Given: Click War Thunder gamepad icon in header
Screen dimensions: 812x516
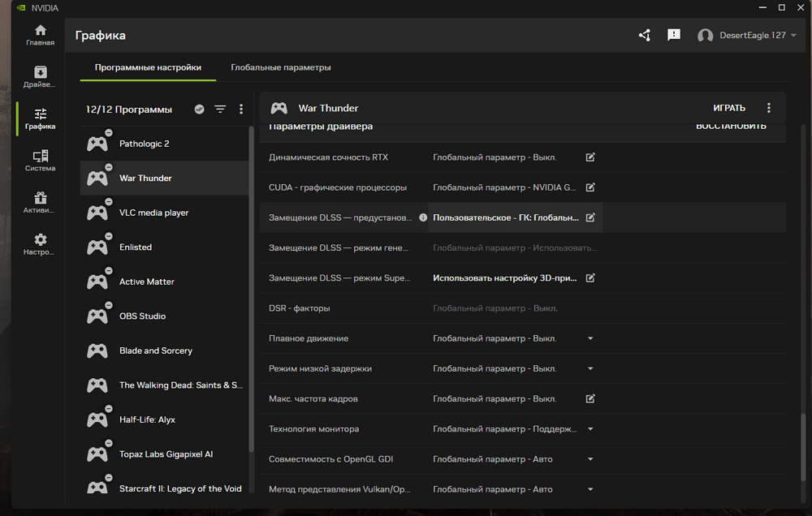Looking at the screenshot, I should coord(279,108).
